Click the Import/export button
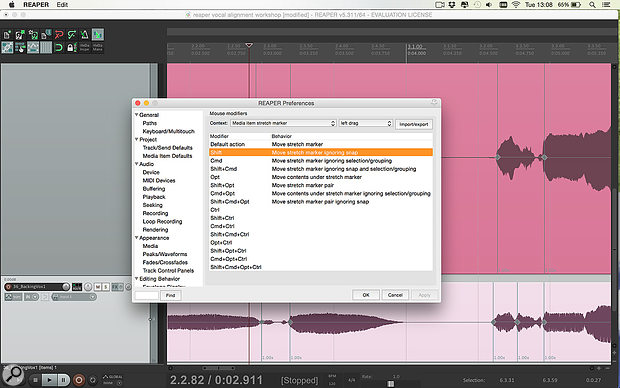Screen dimensions: 620x388 (x=414, y=124)
